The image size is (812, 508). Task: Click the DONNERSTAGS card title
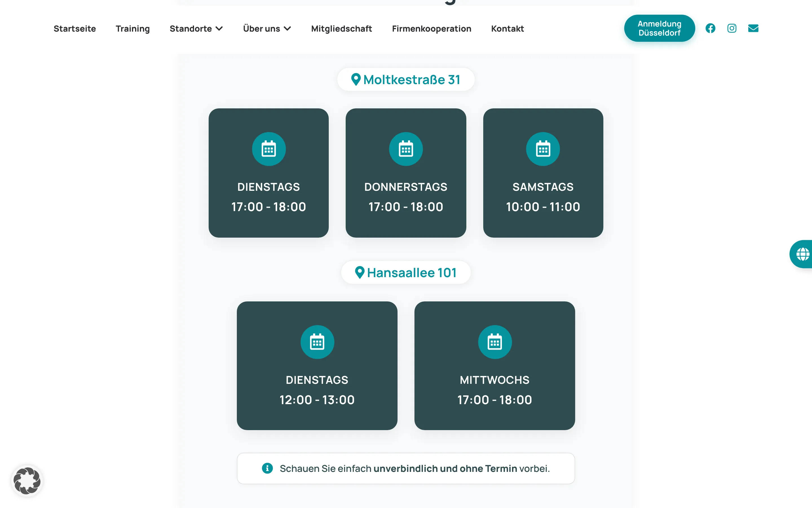pos(406,187)
